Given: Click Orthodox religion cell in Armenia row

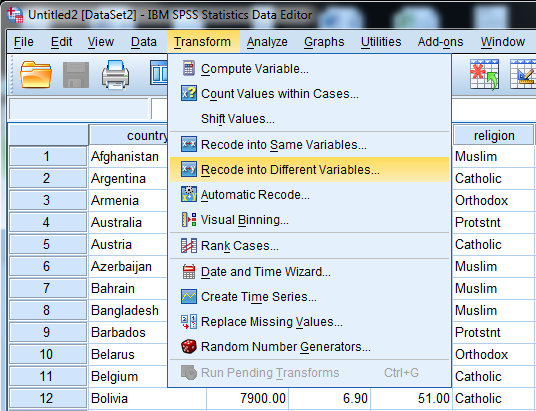Looking at the screenshot, I should (494, 200).
